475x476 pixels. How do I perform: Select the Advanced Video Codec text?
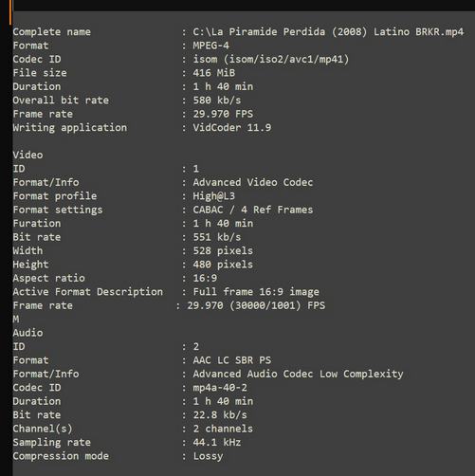click(253, 182)
